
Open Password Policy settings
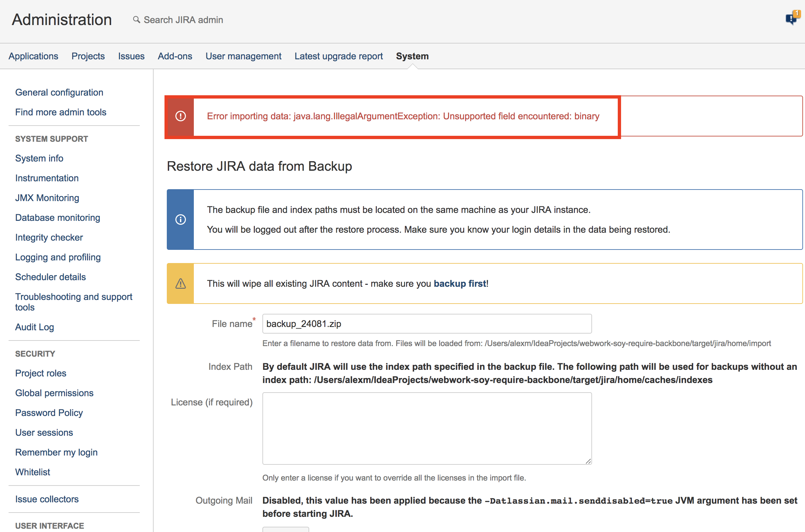[49, 413]
